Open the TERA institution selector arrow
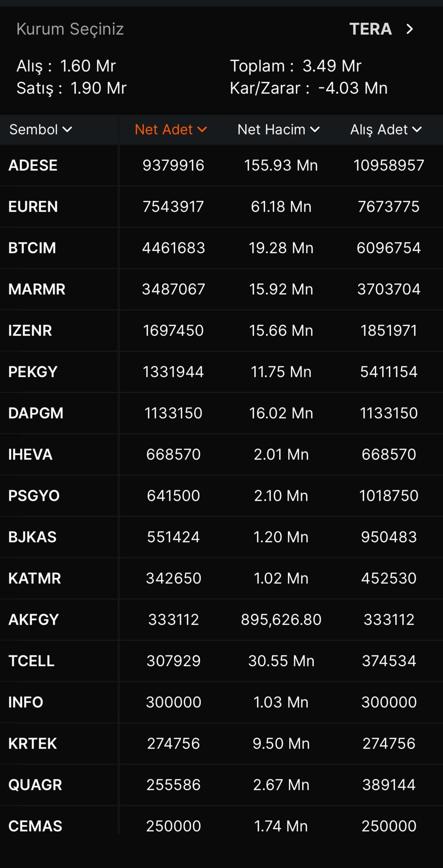This screenshot has width=443, height=868. pyautogui.click(x=409, y=29)
